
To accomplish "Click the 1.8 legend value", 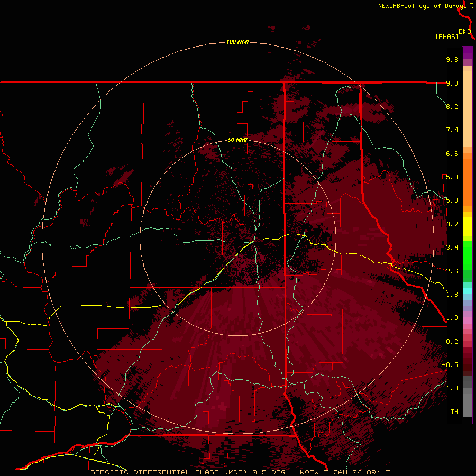I will coord(452,295).
